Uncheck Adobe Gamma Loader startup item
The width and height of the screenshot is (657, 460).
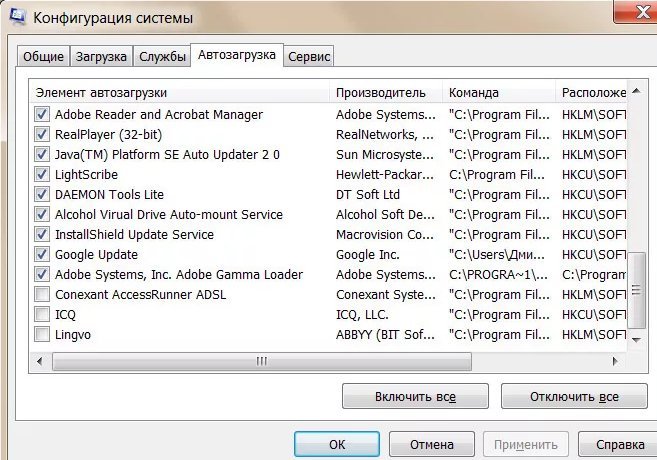coord(41,274)
